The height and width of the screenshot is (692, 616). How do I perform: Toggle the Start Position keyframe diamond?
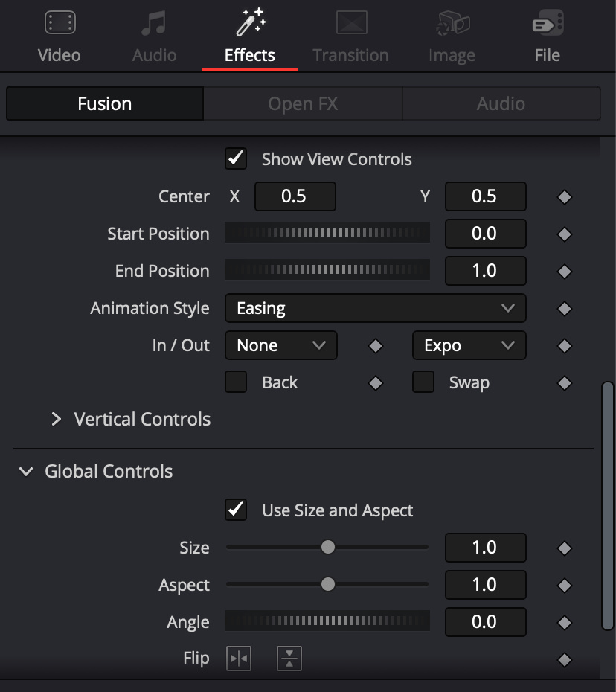pos(565,234)
